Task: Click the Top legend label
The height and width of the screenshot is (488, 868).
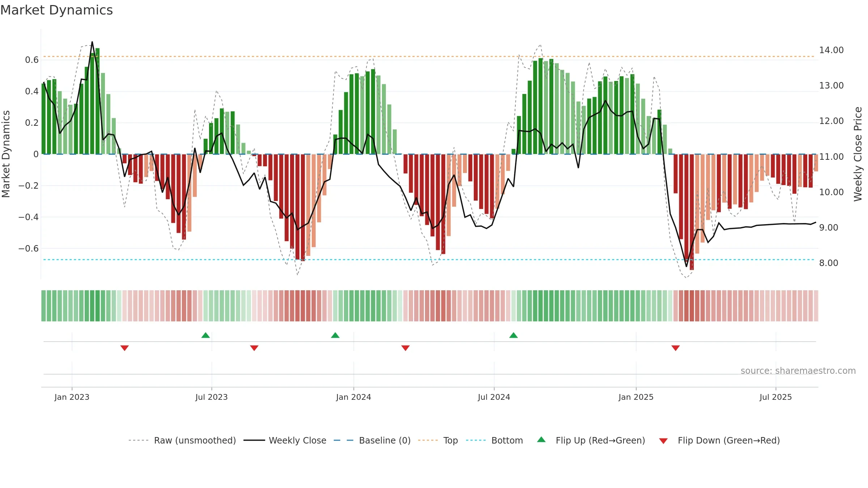Action: pos(451,440)
